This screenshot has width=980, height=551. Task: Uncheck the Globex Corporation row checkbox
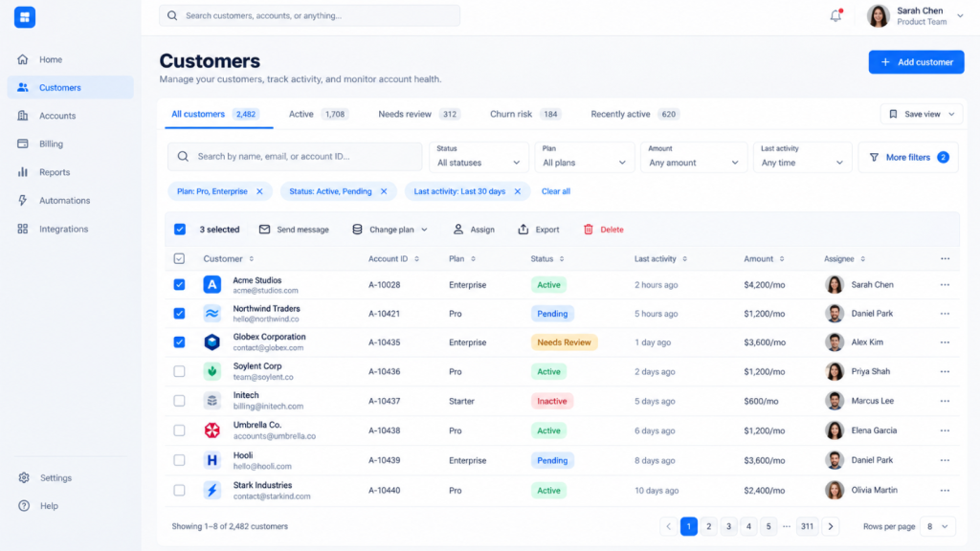tap(179, 342)
